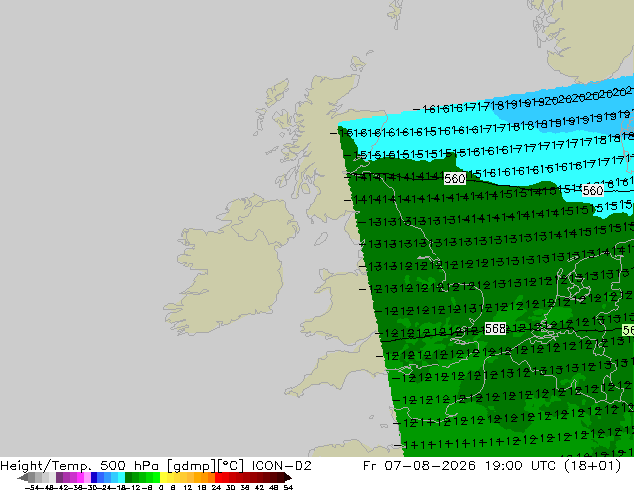
Task: Click the dark green swatch in the legend
Action: point(129,477)
